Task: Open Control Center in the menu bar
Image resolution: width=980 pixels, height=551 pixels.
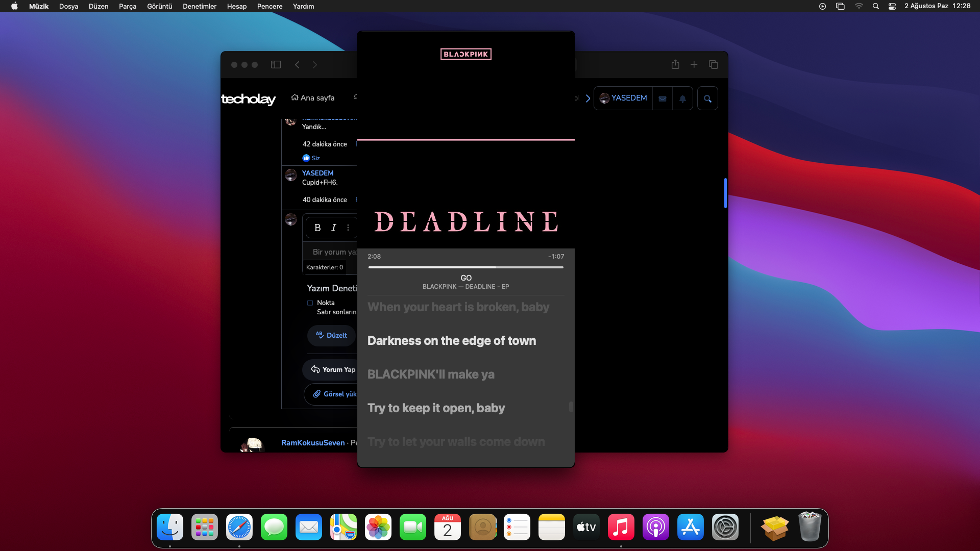Action: [x=892, y=6]
